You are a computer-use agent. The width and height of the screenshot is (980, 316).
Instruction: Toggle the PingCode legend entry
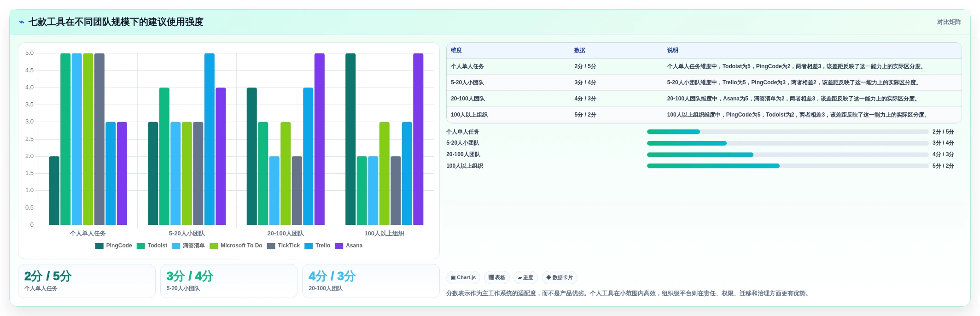[114, 246]
